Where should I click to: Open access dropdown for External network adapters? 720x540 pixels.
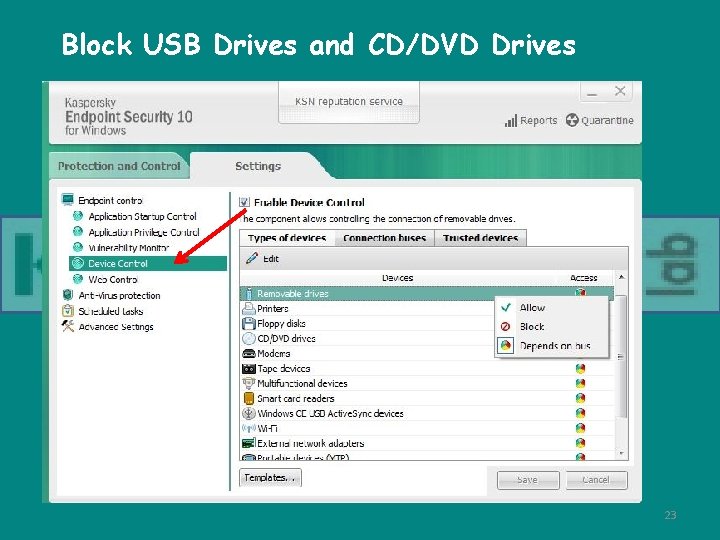pos(580,443)
